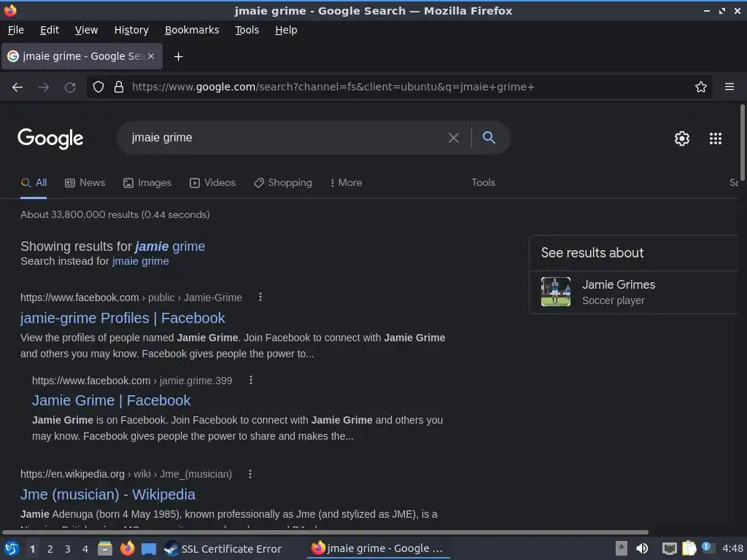This screenshot has width=747, height=560.
Task: Open the taskbar start menu icon
Action: pos(12,549)
